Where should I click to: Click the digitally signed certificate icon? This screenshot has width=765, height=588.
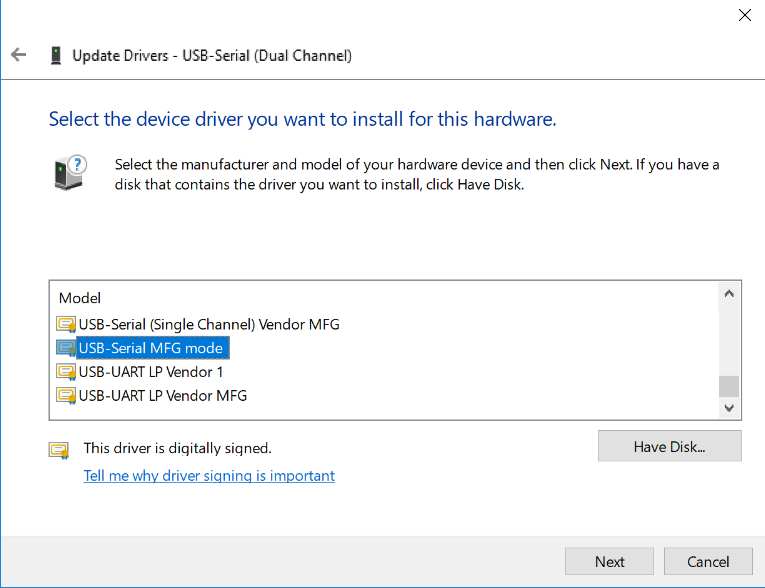point(59,450)
